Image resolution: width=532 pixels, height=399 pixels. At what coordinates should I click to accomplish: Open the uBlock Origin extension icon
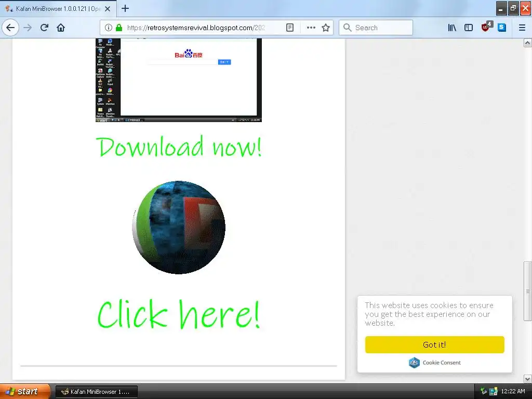486,27
